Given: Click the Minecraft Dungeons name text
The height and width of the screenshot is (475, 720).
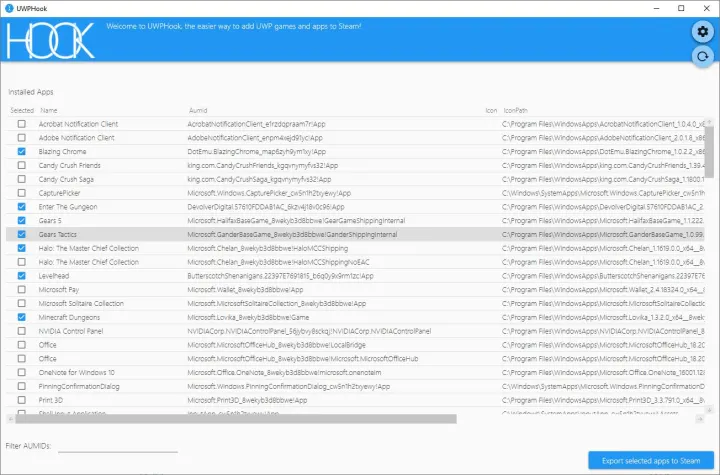Looking at the screenshot, I should (69, 317).
